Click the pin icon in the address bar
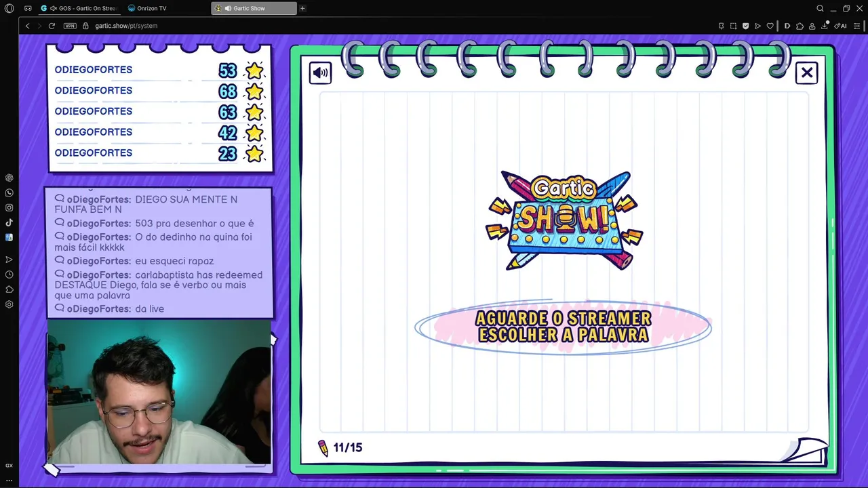 click(721, 26)
